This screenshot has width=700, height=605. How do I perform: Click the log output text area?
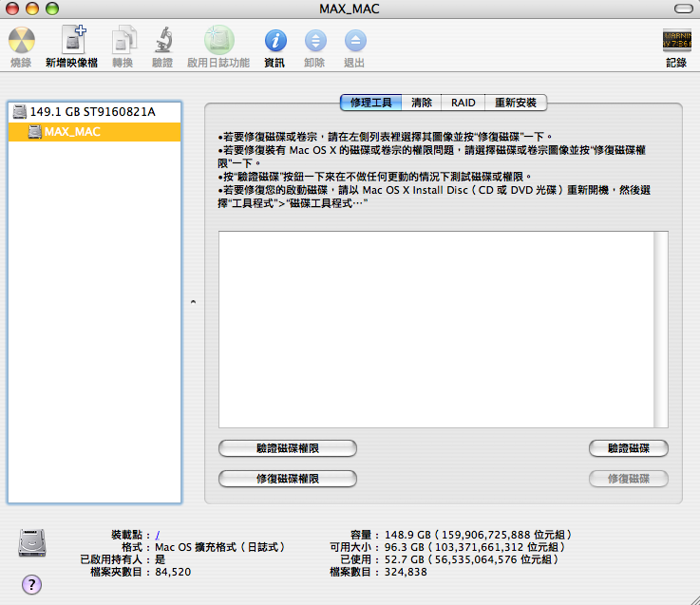pyautogui.click(x=436, y=330)
